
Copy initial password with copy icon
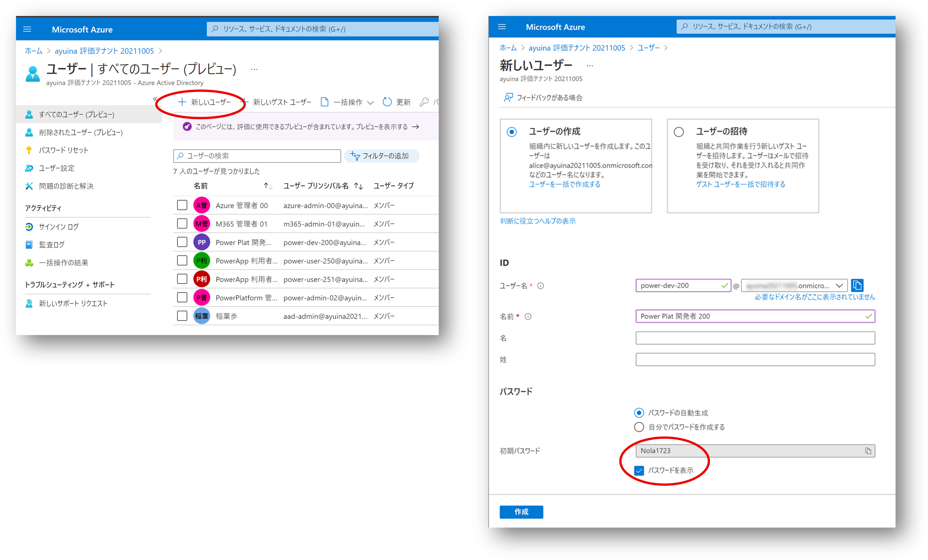pos(868,451)
